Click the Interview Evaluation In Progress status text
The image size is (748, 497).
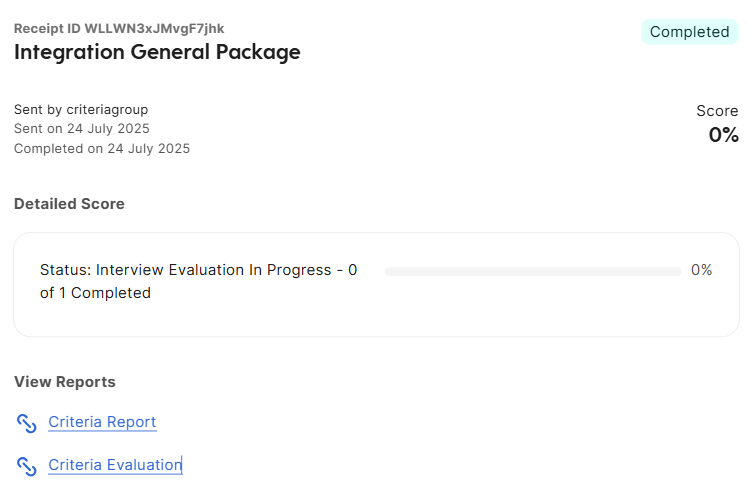[x=198, y=270]
